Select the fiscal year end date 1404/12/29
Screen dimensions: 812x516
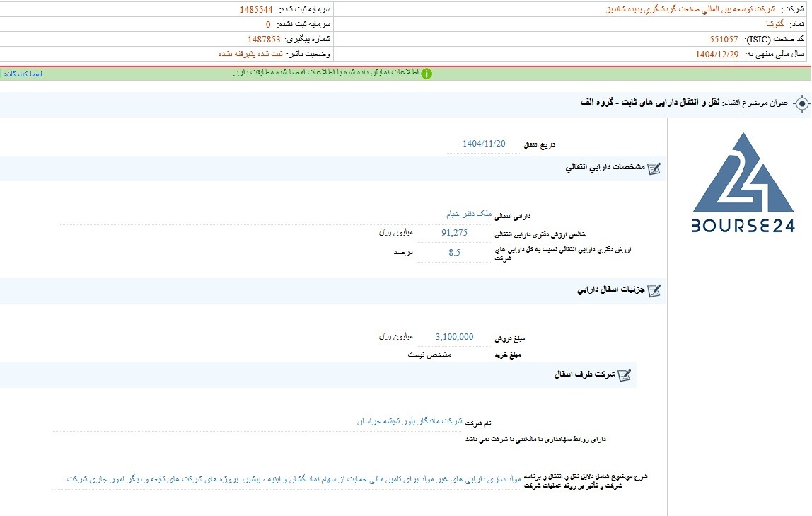click(x=717, y=54)
